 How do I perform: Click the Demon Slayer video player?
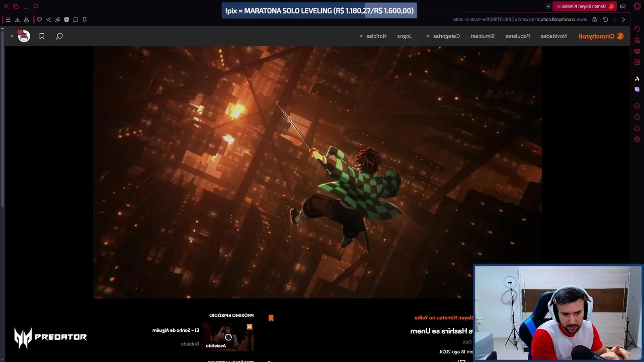(317, 172)
